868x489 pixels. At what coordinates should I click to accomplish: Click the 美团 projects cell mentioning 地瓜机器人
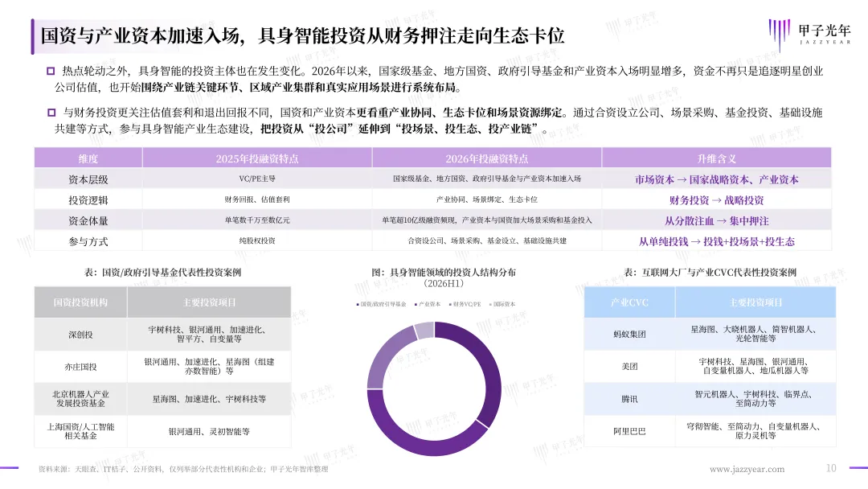point(755,365)
